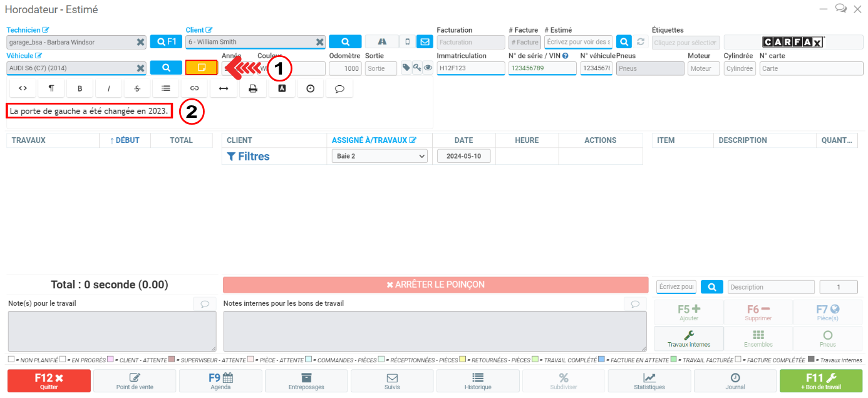This screenshot has height=398, width=868.
Task: Toggle bold formatting in the note editor
Action: coord(80,88)
